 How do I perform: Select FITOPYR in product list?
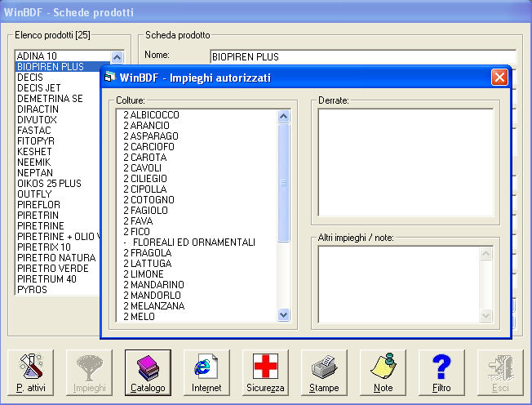58,141
